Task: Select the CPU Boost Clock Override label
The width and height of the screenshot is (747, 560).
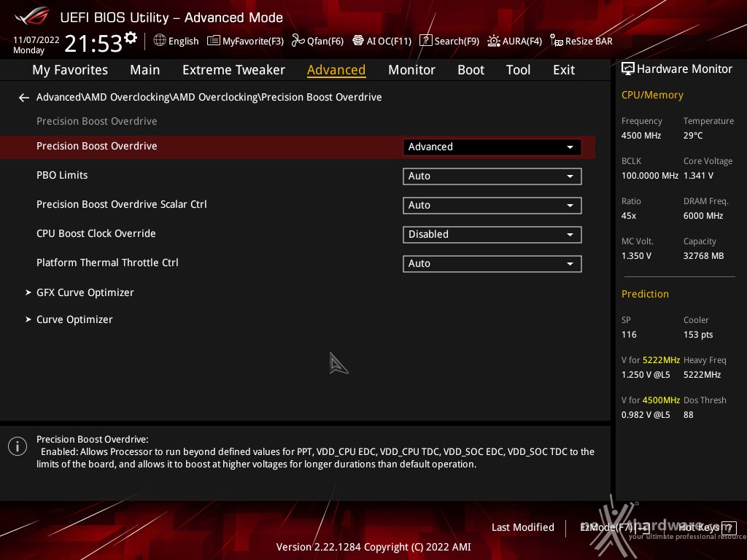Action: click(x=96, y=233)
